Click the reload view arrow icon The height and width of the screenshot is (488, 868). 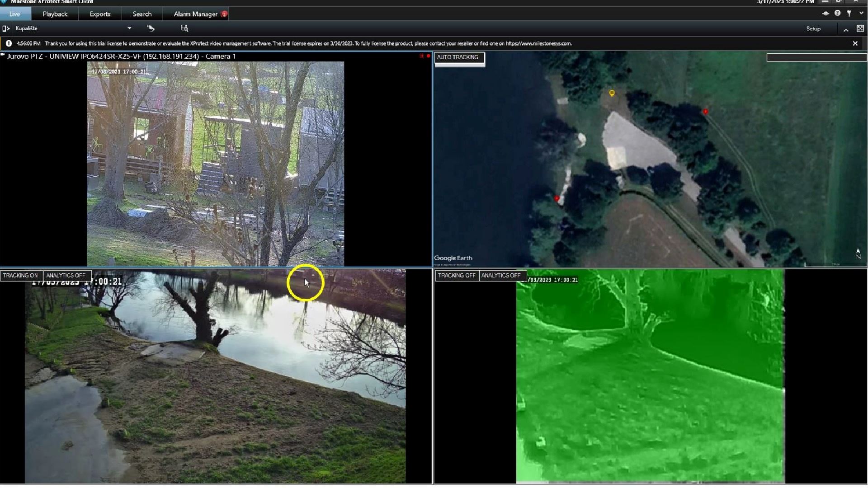point(151,28)
